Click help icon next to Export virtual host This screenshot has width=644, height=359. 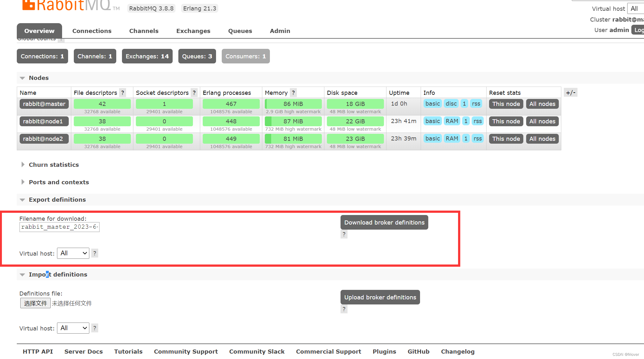click(x=95, y=253)
